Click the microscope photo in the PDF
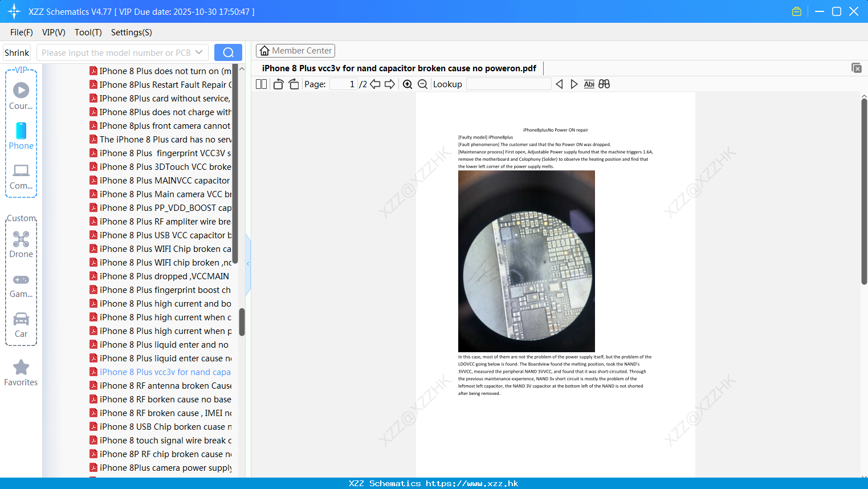This screenshot has width=868, height=489. (x=527, y=261)
